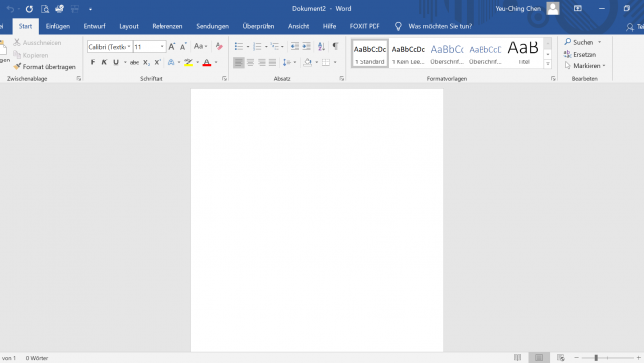Switch to print layout view in status bar
644x363 pixels.
539,358
